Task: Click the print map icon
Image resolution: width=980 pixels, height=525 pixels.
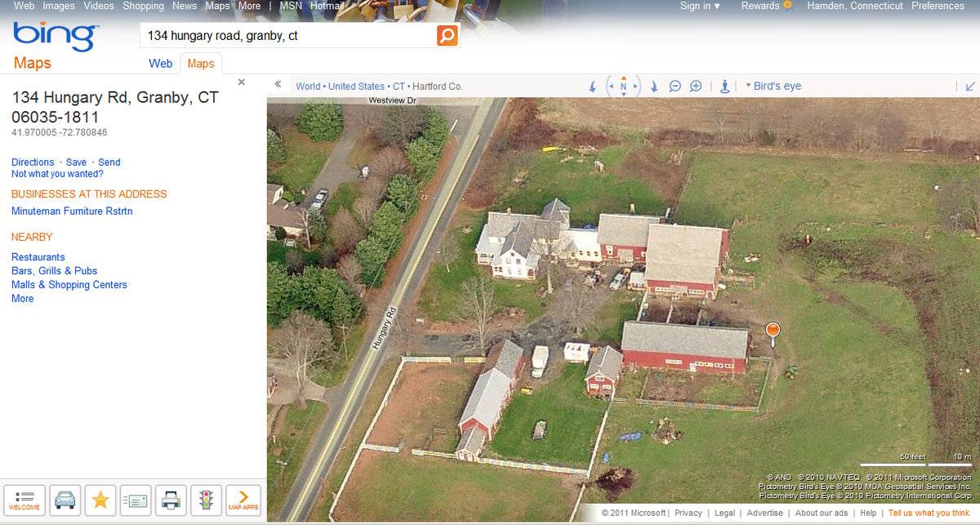Action: [x=171, y=500]
